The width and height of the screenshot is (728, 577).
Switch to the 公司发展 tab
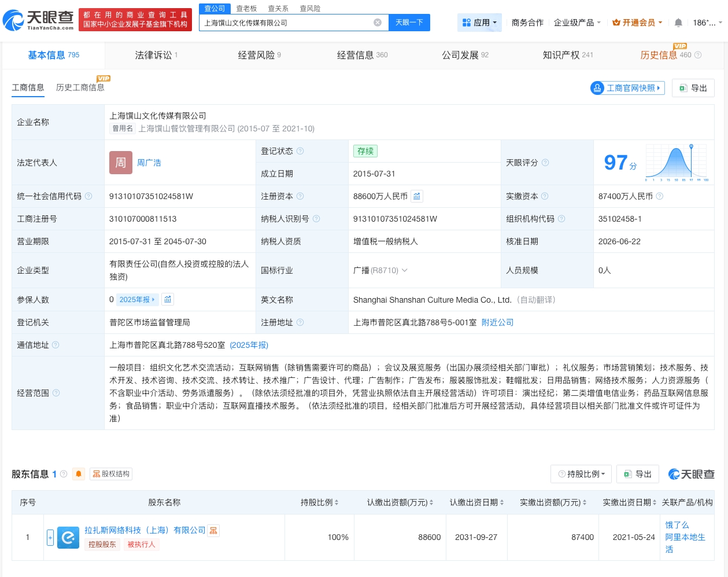[x=465, y=55]
